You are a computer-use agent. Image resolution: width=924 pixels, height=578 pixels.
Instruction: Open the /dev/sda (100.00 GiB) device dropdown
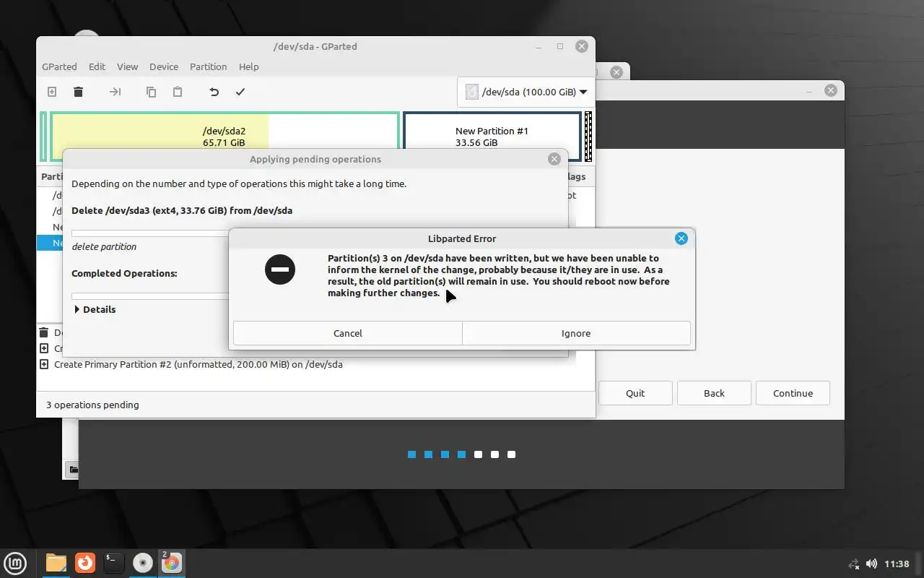(x=526, y=92)
